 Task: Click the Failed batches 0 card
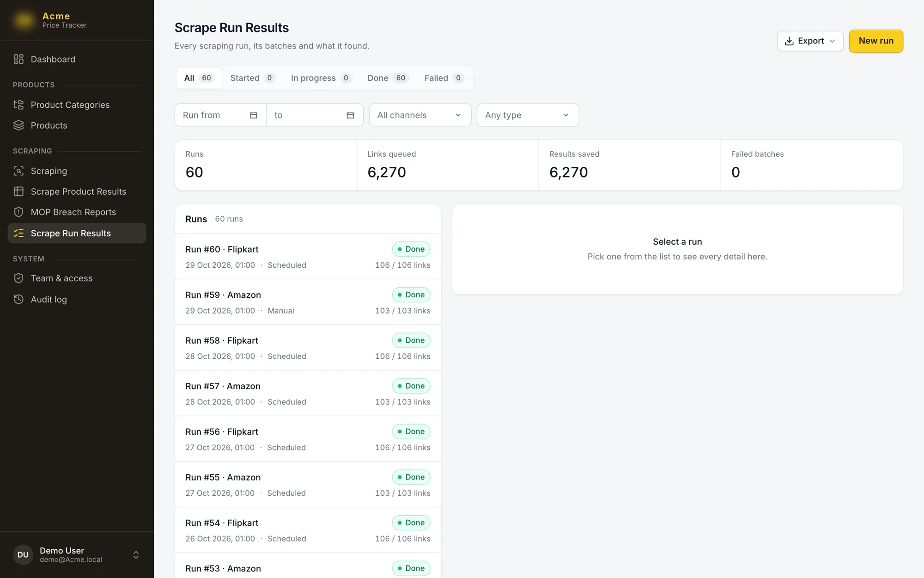(812, 165)
